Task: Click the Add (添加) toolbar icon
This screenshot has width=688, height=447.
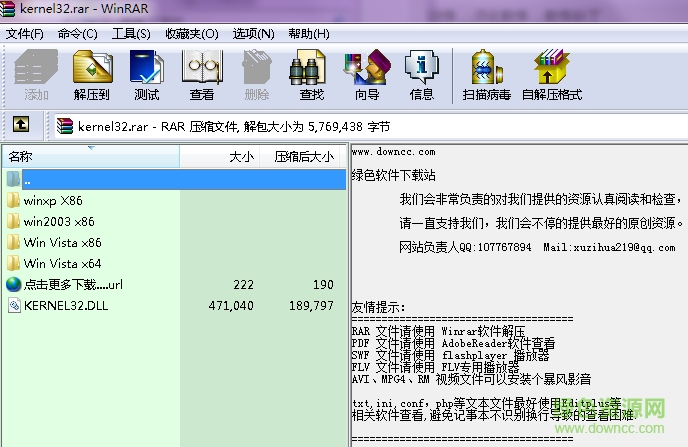Action: (x=36, y=67)
